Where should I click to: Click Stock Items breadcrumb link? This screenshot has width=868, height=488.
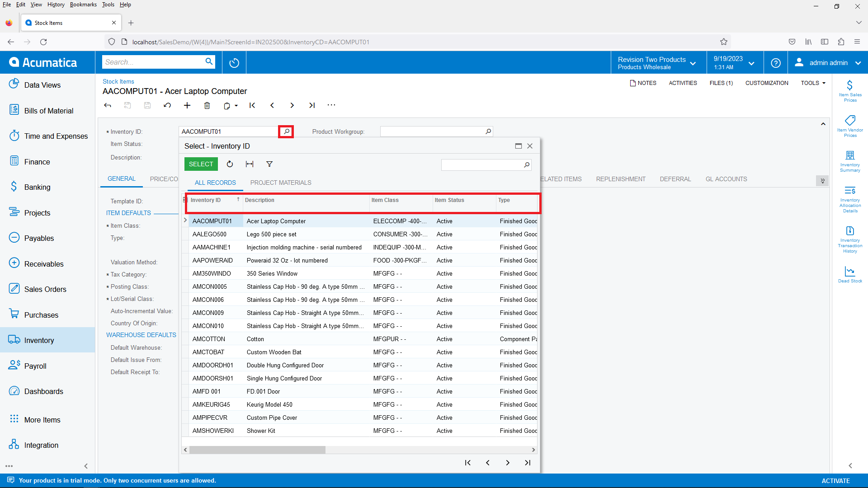pyautogui.click(x=118, y=81)
